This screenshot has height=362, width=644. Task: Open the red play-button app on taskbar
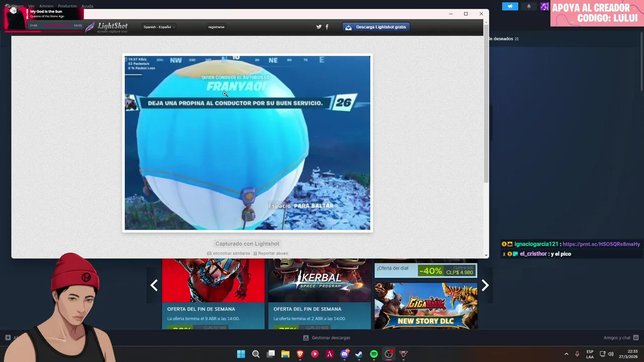point(315,354)
